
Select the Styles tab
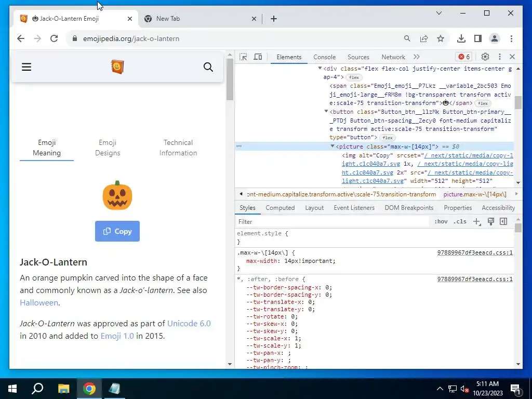[x=247, y=208]
